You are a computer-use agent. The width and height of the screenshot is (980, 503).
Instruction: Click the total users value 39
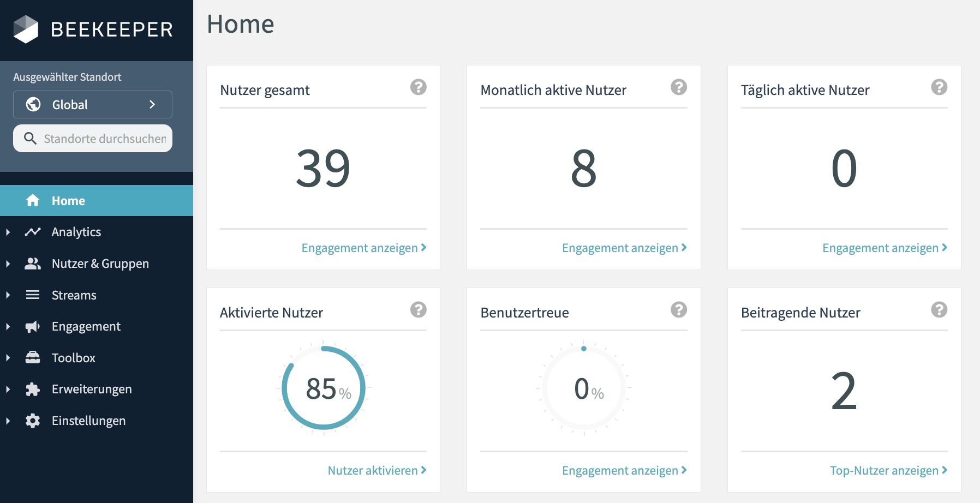tap(323, 169)
